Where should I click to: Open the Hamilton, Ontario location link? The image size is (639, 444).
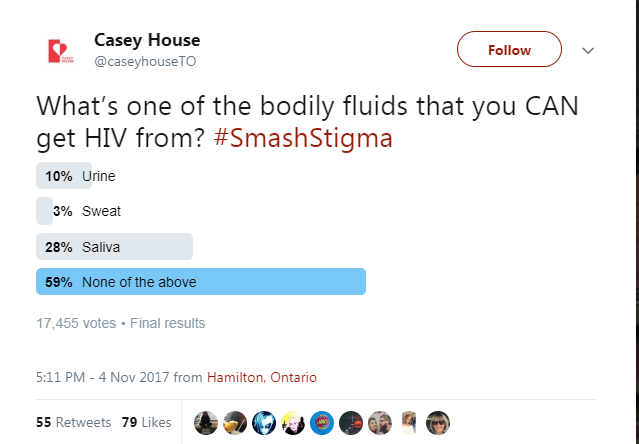point(262,377)
